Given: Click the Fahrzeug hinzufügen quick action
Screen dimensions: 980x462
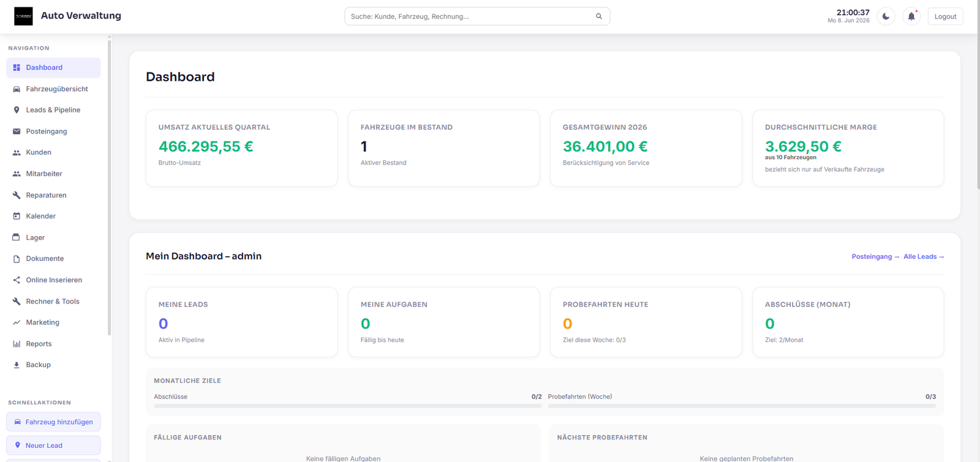Looking at the screenshot, I should (x=53, y=422).
